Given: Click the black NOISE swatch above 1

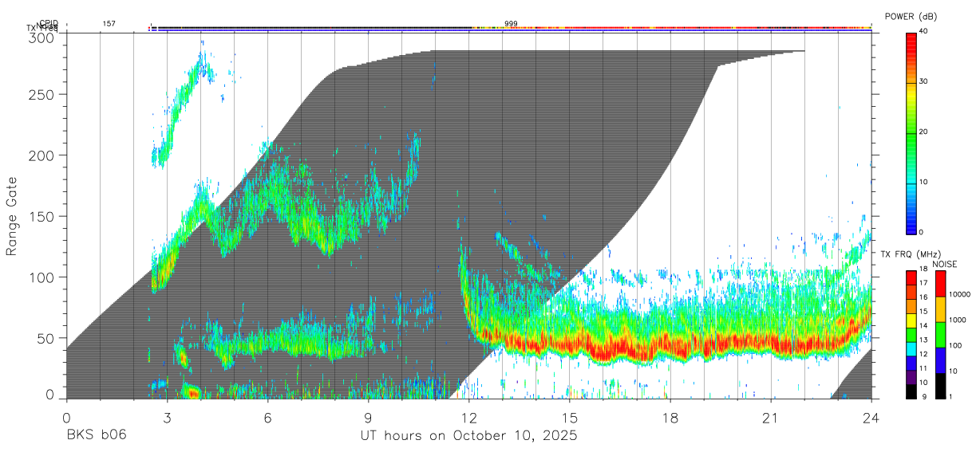Looking at the screenshot, I should pyautogui.click(x=940, y=386).
